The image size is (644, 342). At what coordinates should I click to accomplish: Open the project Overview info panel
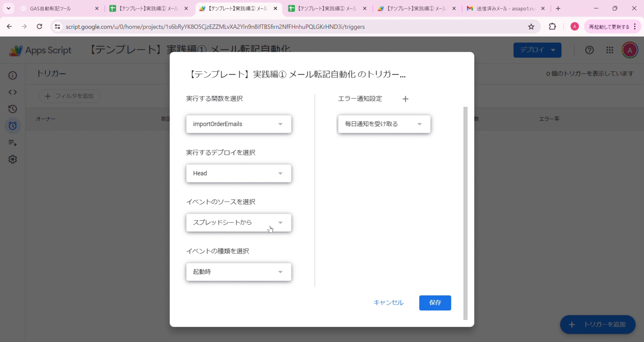[x=12, y=75]
